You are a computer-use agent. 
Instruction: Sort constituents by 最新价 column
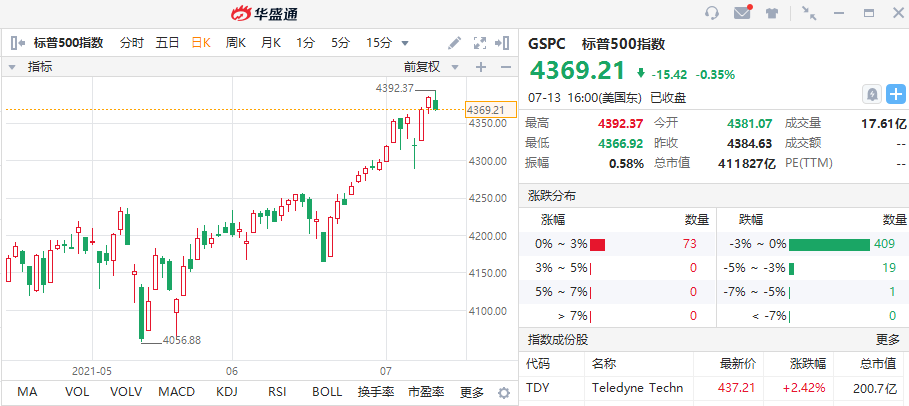[x=737, y=364]
